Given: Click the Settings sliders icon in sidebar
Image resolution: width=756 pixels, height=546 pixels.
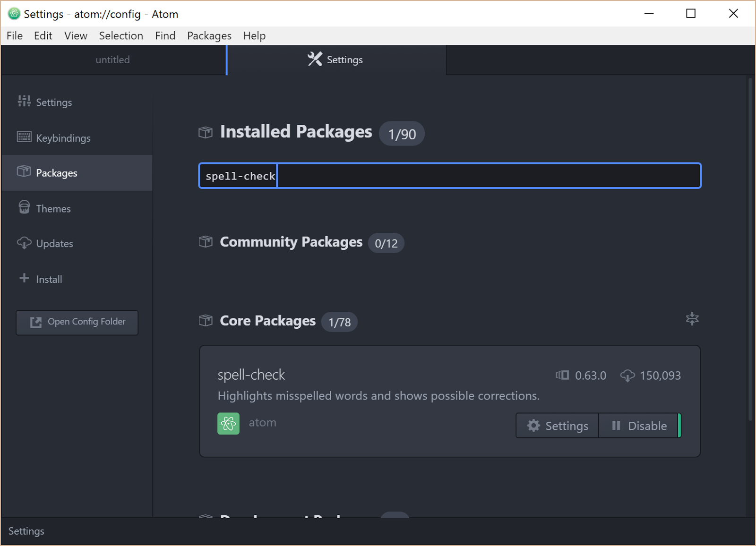Looking at the screenshot, I should pos(24,101).
